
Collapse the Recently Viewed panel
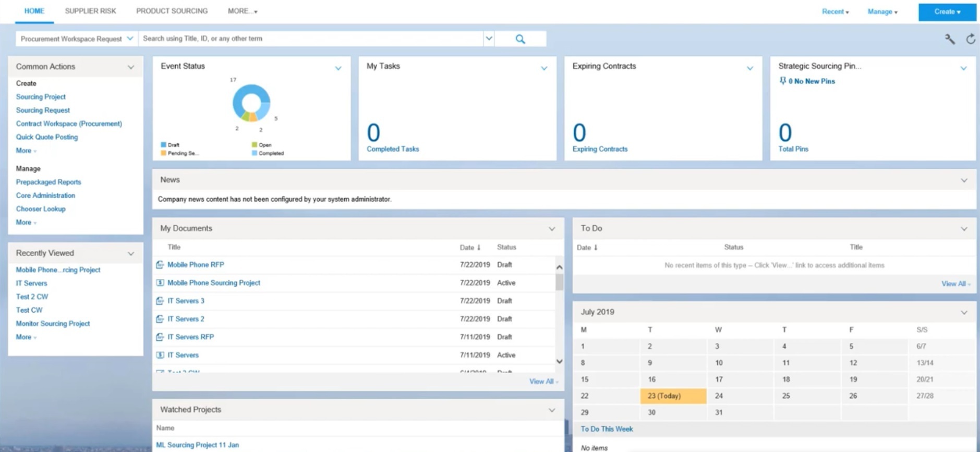point(131,253)
